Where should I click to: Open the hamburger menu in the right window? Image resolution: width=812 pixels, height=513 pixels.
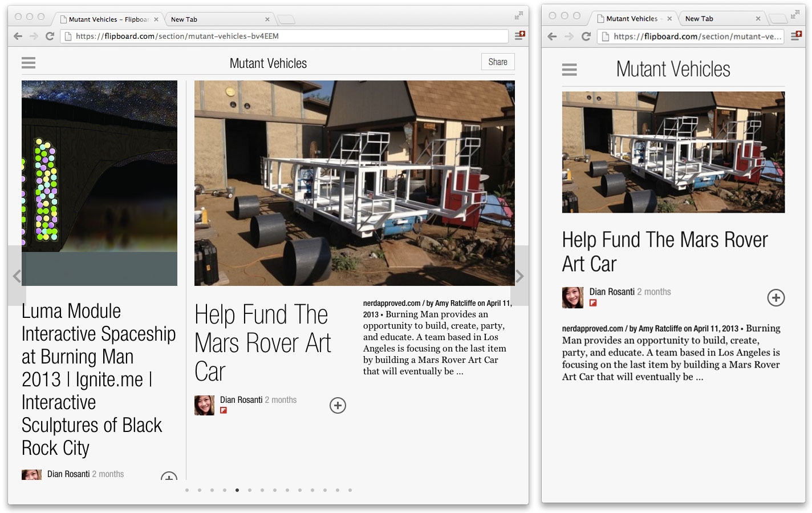[x=569, y=70]
